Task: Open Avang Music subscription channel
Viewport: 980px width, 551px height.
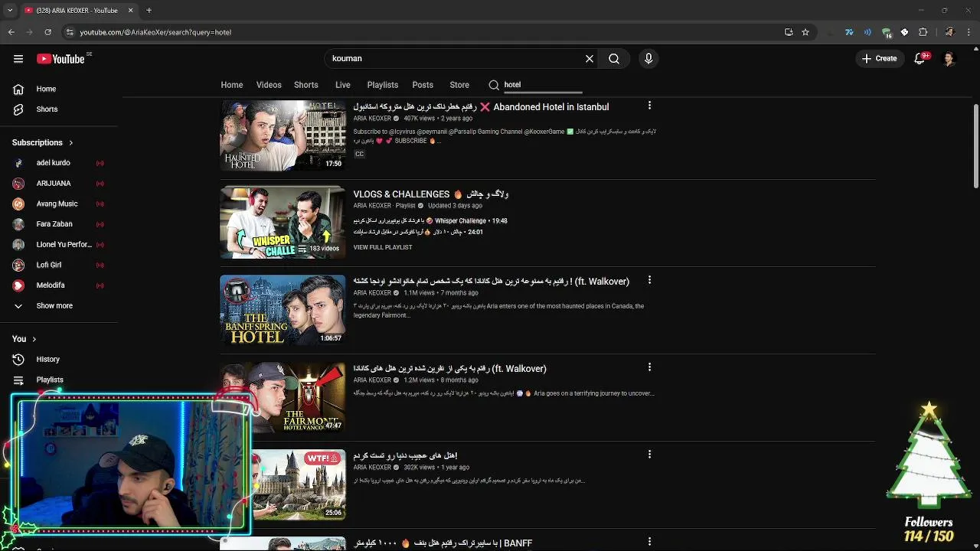Action: click(x=59, y=204)
